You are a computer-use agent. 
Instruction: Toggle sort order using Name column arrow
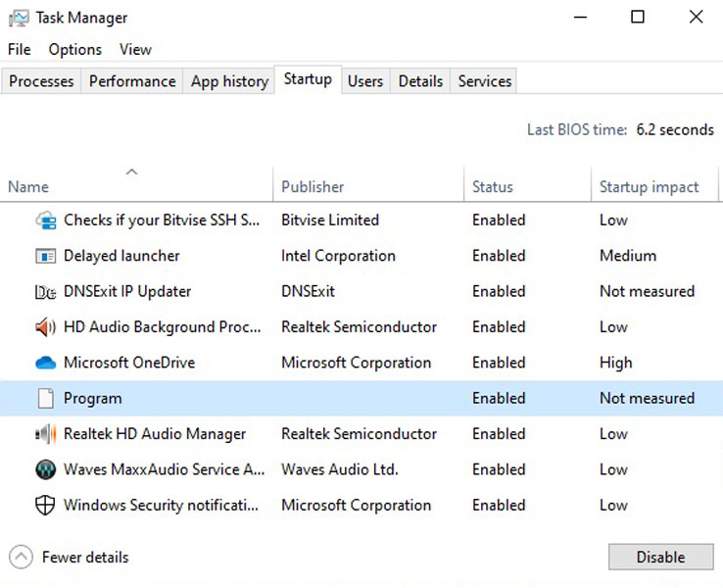132,172
